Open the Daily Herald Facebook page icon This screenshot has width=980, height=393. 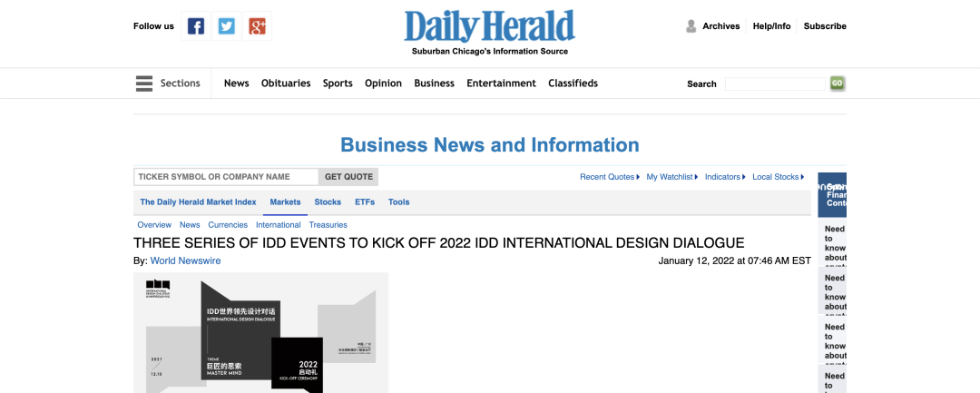(196, 26)
